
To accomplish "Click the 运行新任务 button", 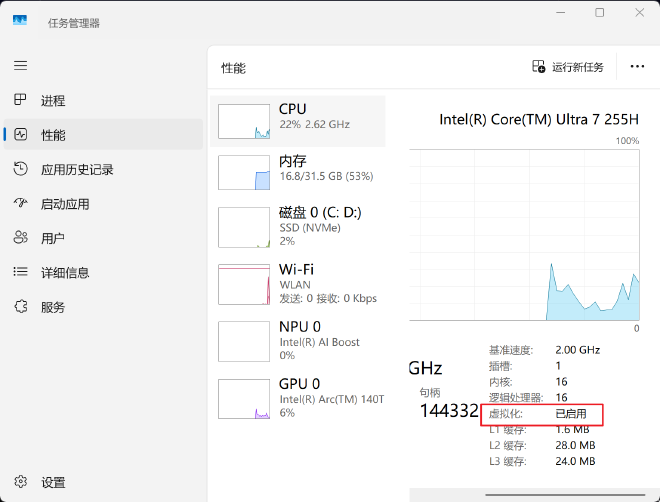I will pos(568,67).
